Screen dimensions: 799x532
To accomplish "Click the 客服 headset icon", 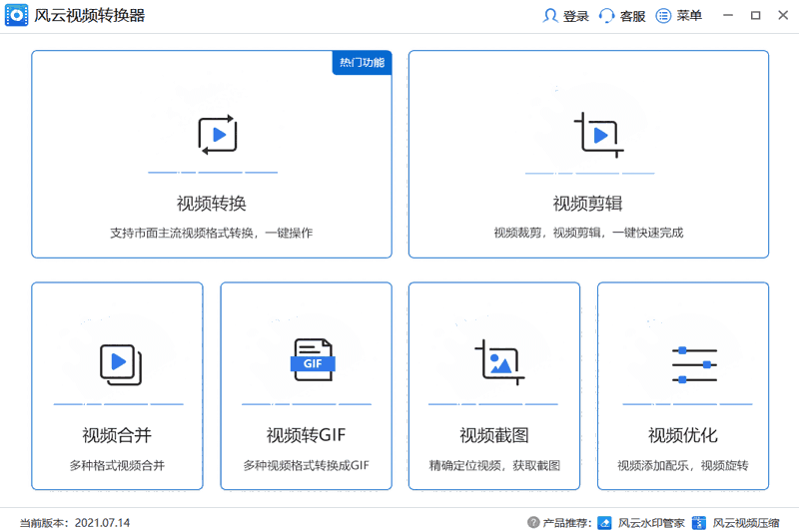I will [x=606, y=16].
